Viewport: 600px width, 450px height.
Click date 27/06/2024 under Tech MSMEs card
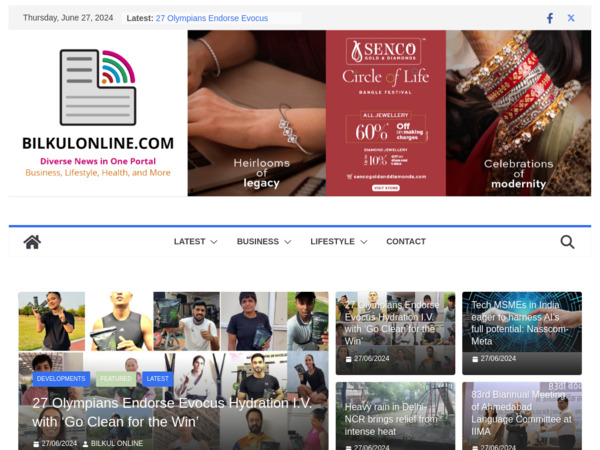tap(498, 359)
